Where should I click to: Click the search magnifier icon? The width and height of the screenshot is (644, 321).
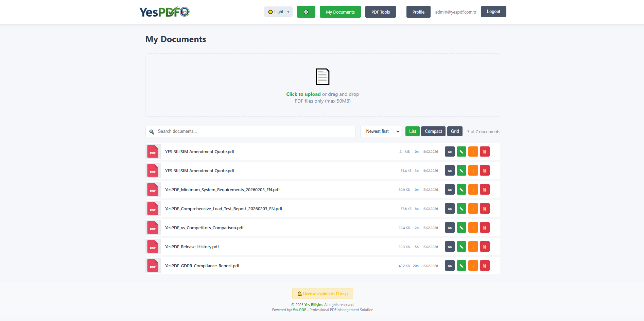(152, 132)
